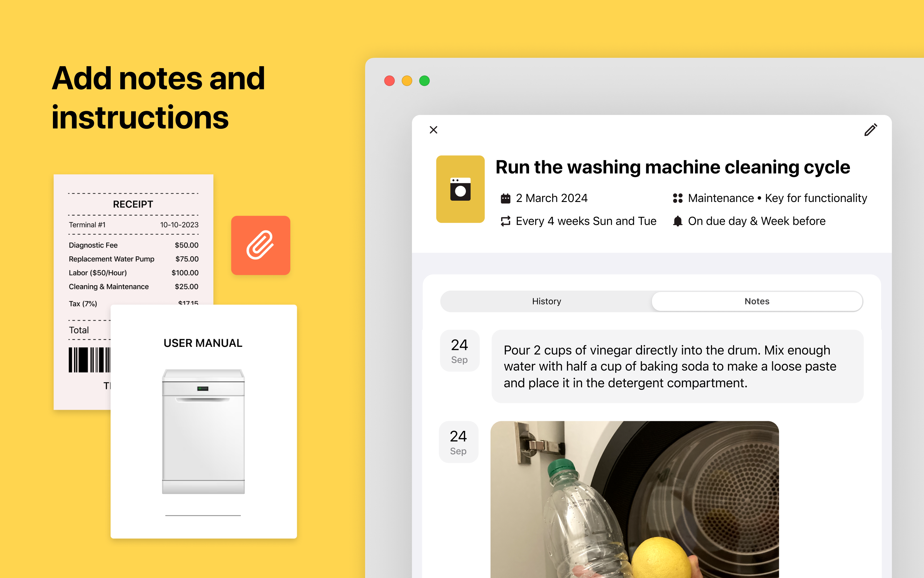Click the Terminal #1 text on receipt

pos(87,225)
